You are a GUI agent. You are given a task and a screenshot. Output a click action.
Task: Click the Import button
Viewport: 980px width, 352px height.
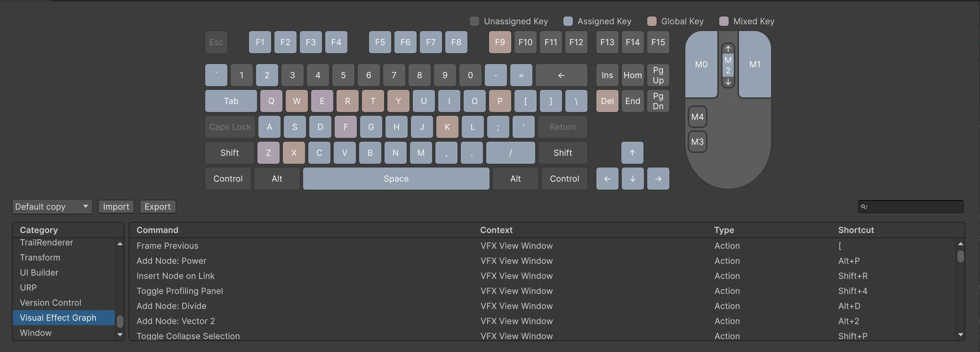[x=116, y=207]
